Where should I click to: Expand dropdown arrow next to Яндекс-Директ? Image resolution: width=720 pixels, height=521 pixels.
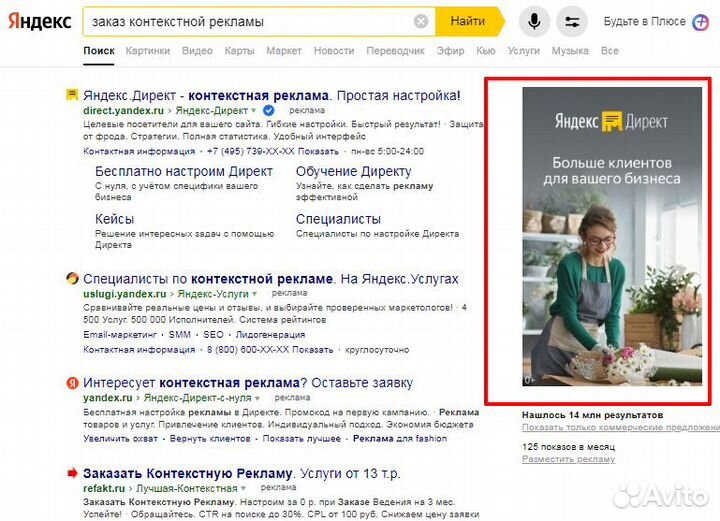253,111
